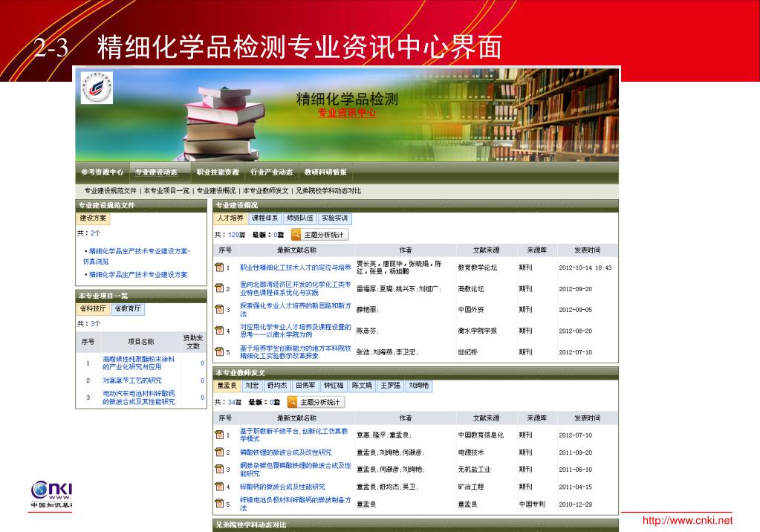The width and height of the screenshot is (760, 532).
Task: Click document icon for 锌镍电池负极材料 row
Action: tap(219, 503)
